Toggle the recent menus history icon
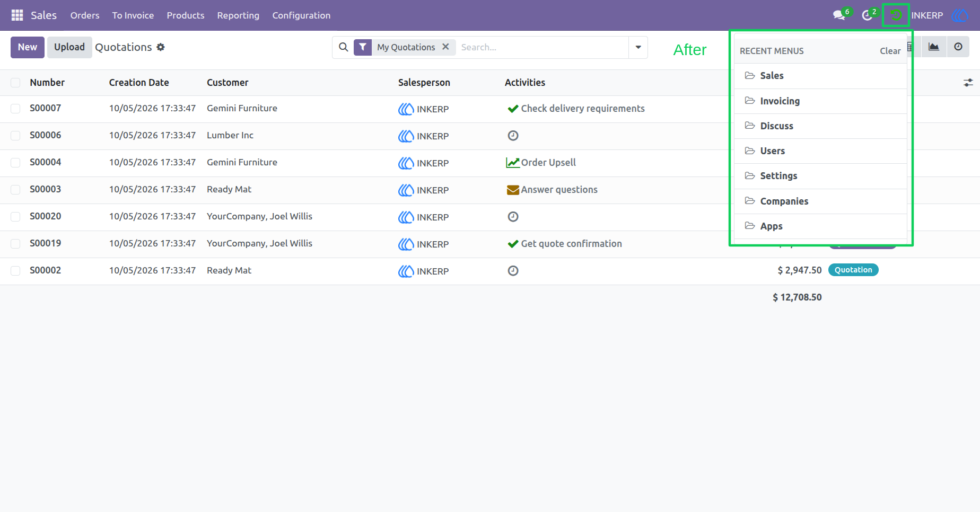980x512 pixels. pos(896,15)
